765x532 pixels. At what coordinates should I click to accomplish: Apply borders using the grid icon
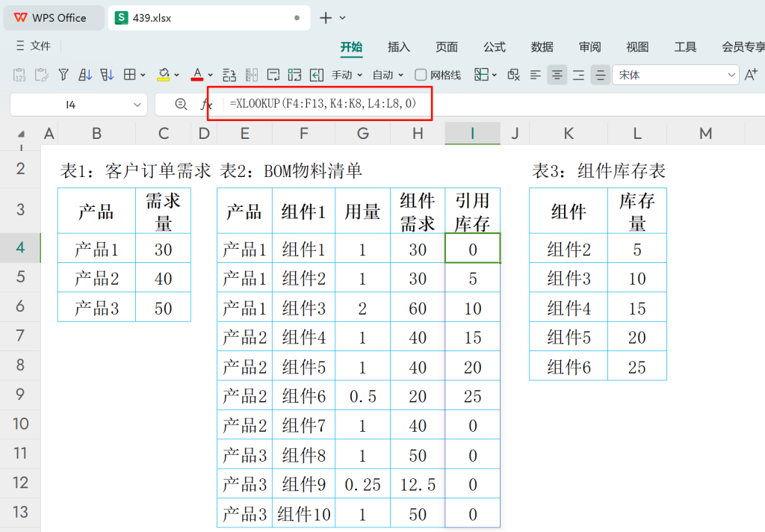[x=129, y=75]
